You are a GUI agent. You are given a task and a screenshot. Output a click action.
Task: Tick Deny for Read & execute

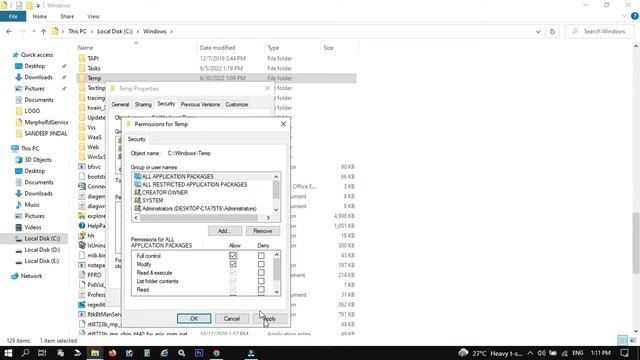pyautogui.click(x=261, y=273)
